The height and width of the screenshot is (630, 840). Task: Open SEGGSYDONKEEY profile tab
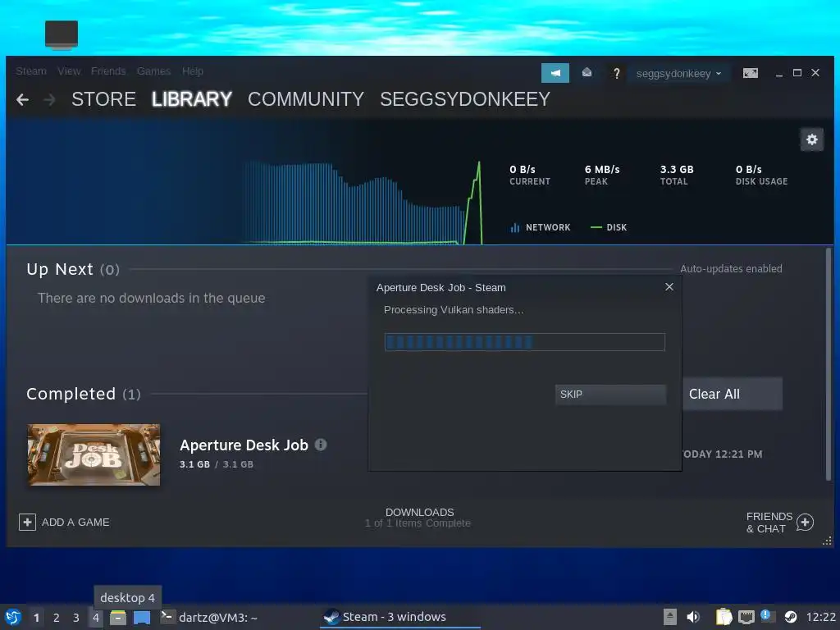point(465,99)
